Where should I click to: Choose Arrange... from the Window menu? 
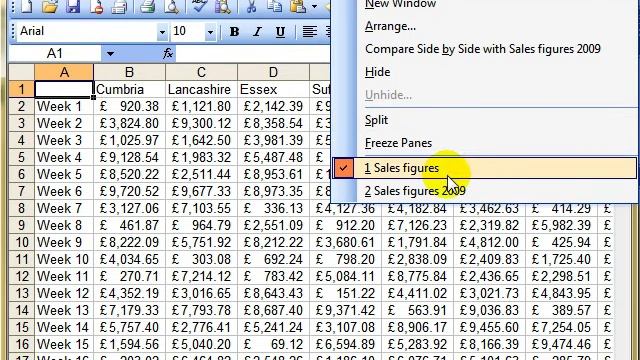(390, 27)
